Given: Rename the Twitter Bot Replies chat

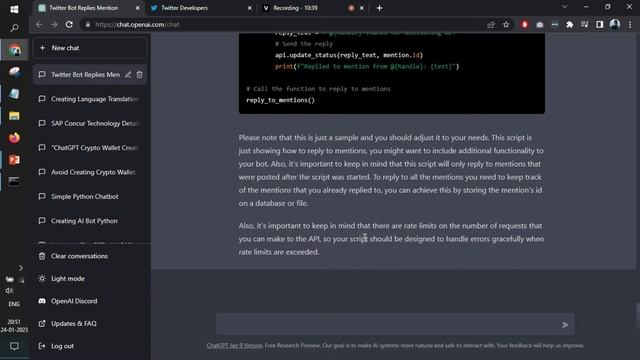Looking at the screenshot, I should (x=128, y=75).
